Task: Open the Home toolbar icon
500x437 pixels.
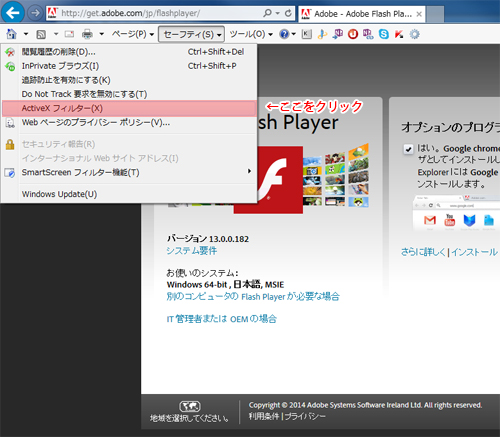Action: (11, 34)
